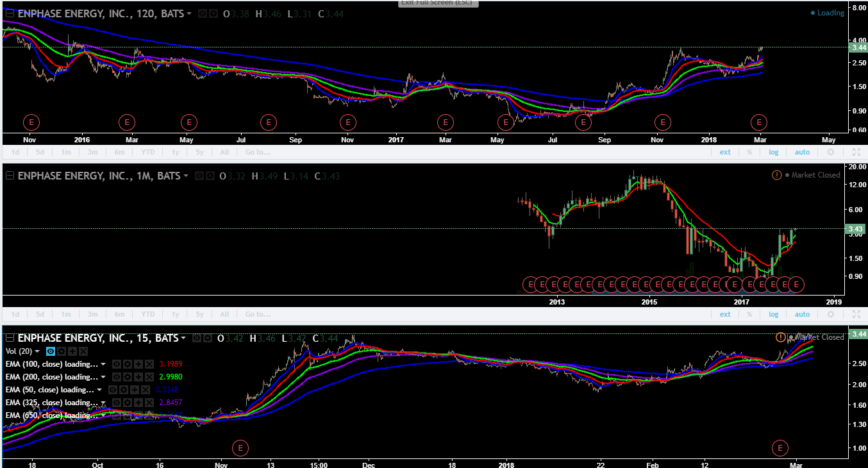This screenshot has width=868, height=468.
Task: Open chart properties gear below 120-minute chart
Action: pyautogui.click(x=831, y=152)
